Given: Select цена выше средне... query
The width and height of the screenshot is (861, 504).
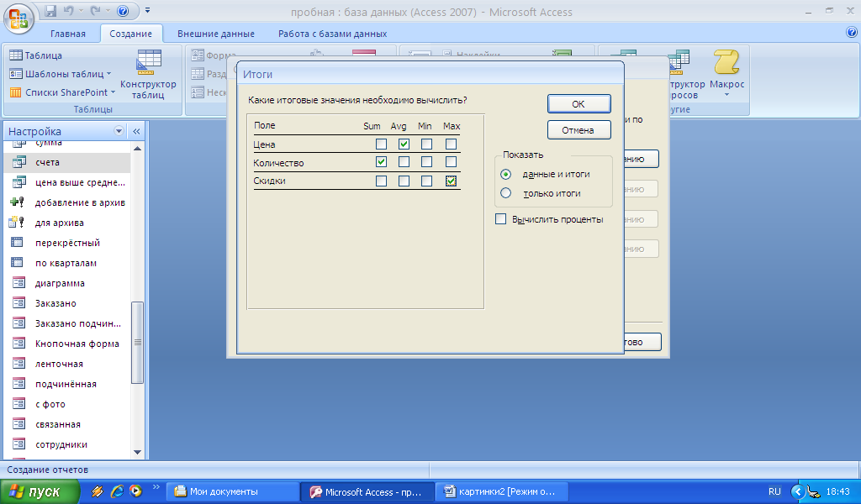Looking at the screenshot, I should (67, 182).
